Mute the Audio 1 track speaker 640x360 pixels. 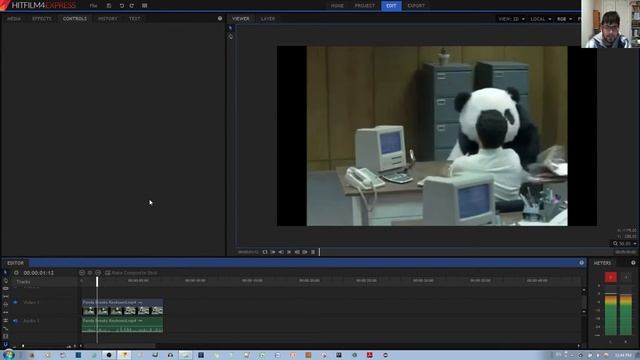16,321
